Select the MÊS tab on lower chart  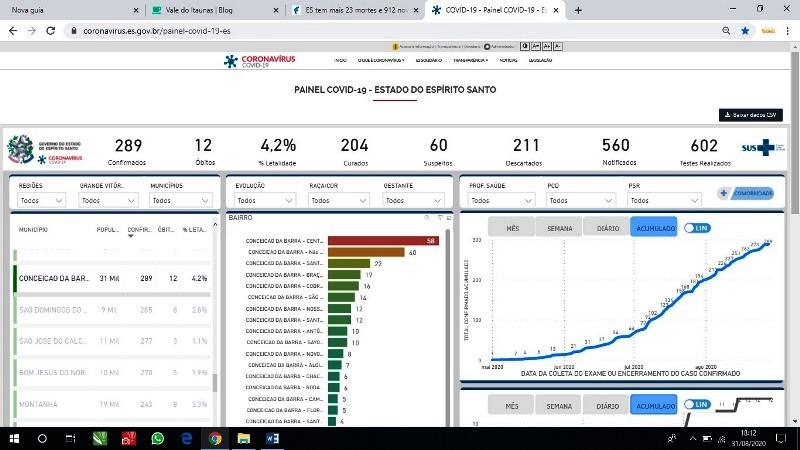coord(512,406)
